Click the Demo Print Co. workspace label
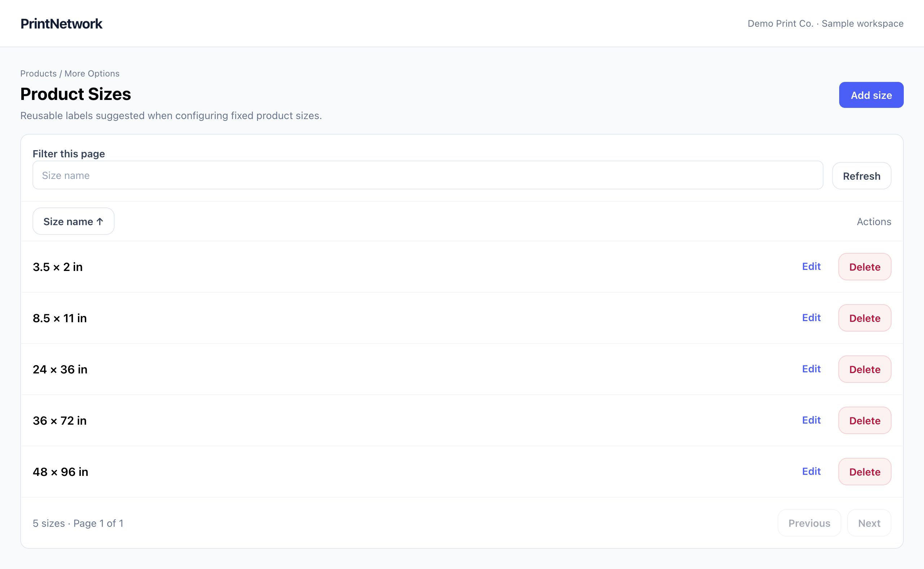 (825, 23)
